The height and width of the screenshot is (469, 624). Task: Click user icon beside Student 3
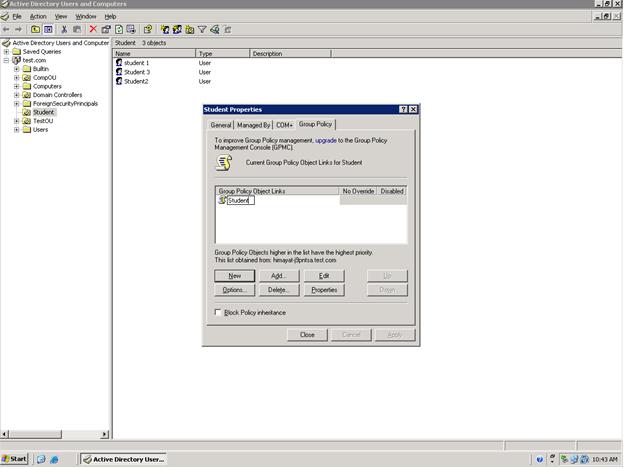(119, 72)
